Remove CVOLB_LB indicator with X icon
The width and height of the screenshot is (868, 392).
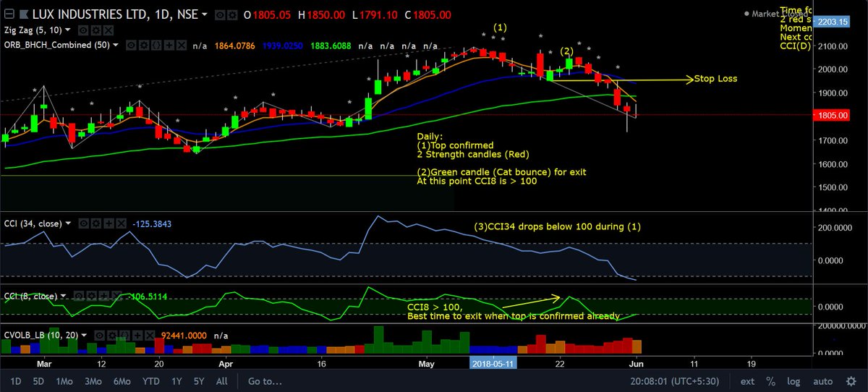pos(150,335)
